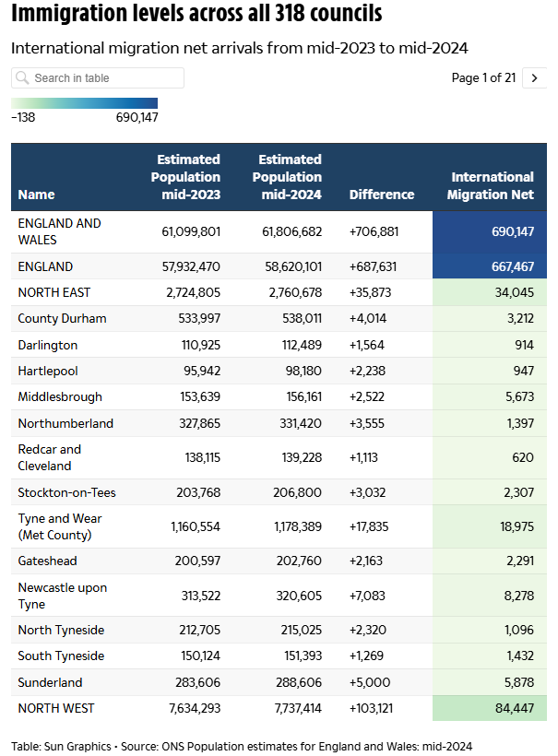Click Sunderland's difference value +5,000
The image size is (558, 756).
coord(372,683)
